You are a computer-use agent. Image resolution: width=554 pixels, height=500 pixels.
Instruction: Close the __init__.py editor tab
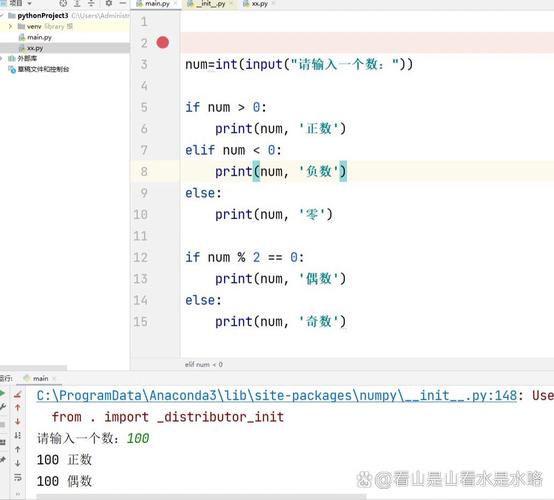[231, 3]
